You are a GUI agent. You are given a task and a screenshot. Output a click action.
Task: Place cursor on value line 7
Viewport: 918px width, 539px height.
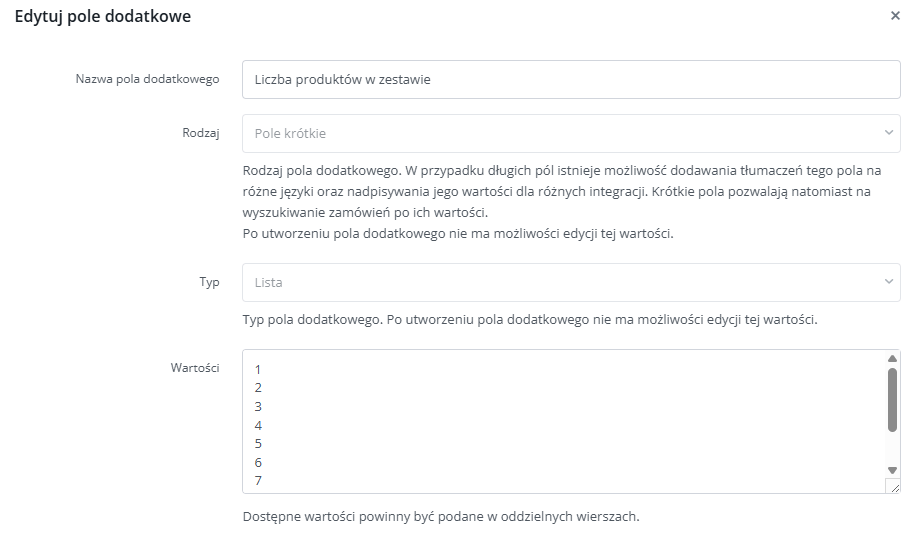click(258, 480)
